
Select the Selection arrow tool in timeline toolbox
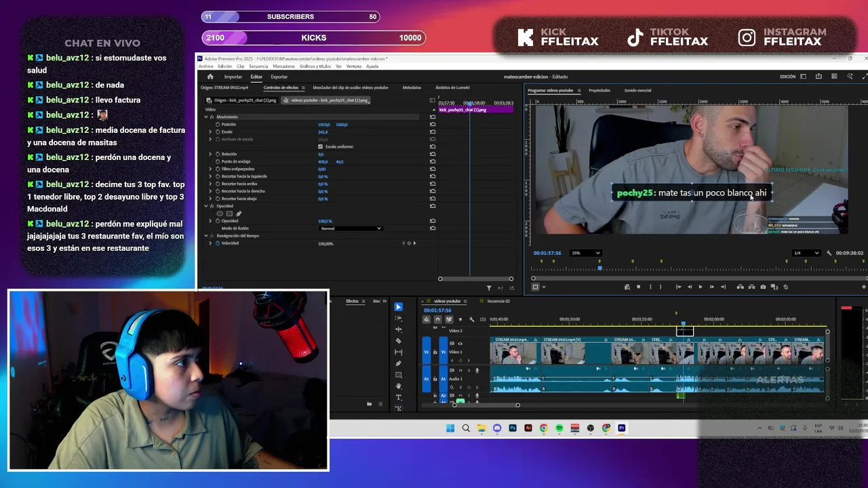tap(398, 307)
